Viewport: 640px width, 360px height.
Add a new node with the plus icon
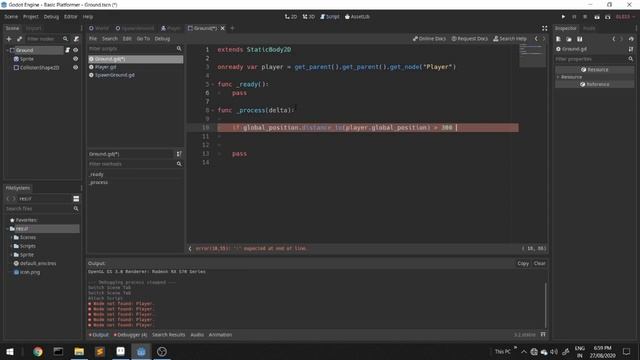pos(9,39)
